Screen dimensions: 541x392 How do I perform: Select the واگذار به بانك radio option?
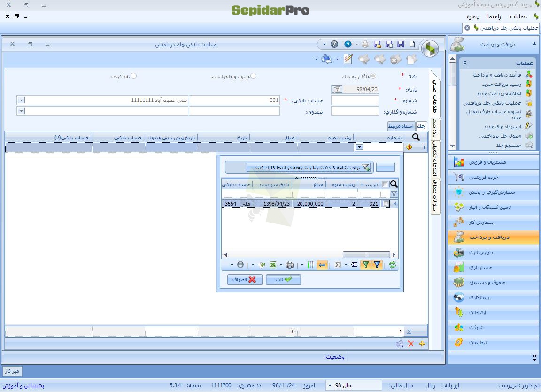[x=373, y=76]
